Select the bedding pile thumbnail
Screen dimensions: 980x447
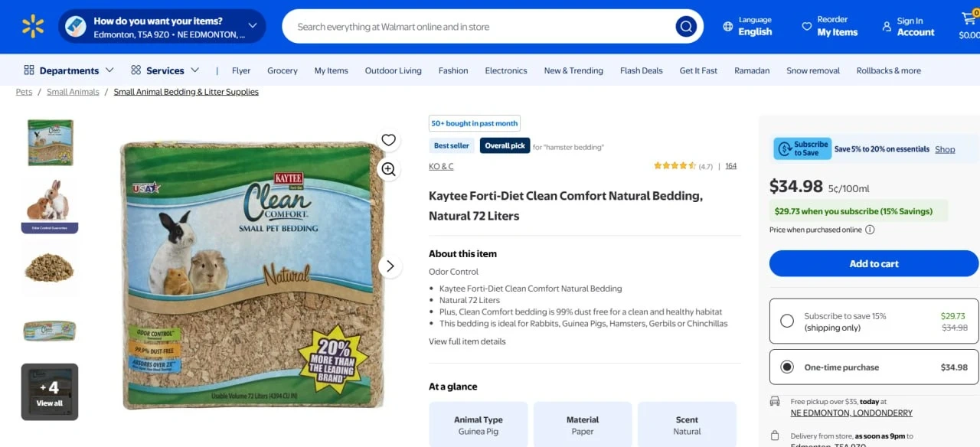(50, 268)
